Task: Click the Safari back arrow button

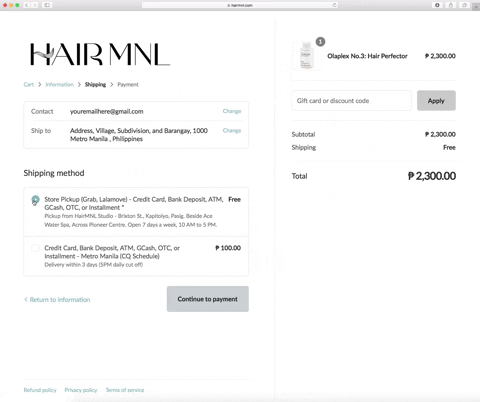Action: [x=27, y=5]
